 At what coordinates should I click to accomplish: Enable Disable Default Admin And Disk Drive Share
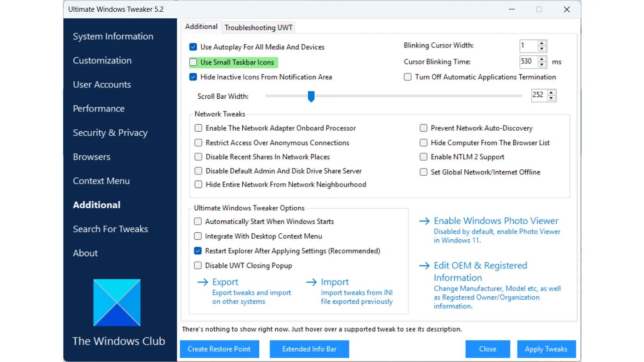point(199,171)
